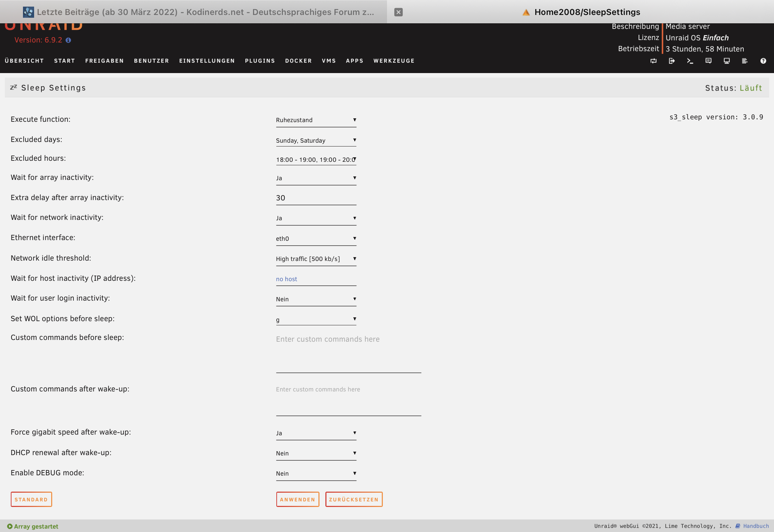Click the Extra delay after array inactivity field
774x532 pixels.
coord(316,198)
